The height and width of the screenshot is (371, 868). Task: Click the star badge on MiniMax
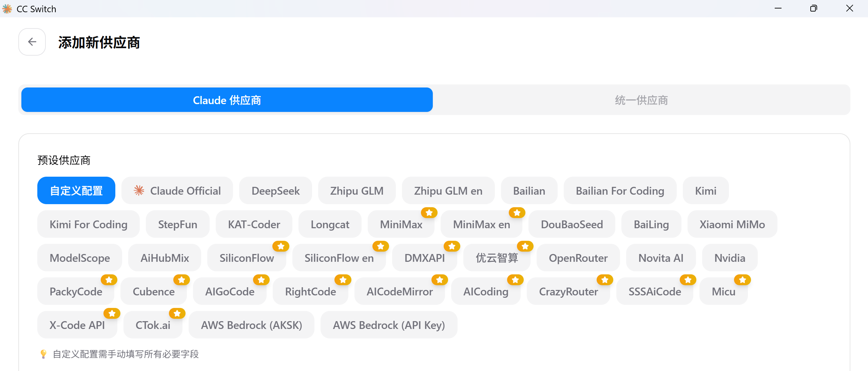click(429, 213)
